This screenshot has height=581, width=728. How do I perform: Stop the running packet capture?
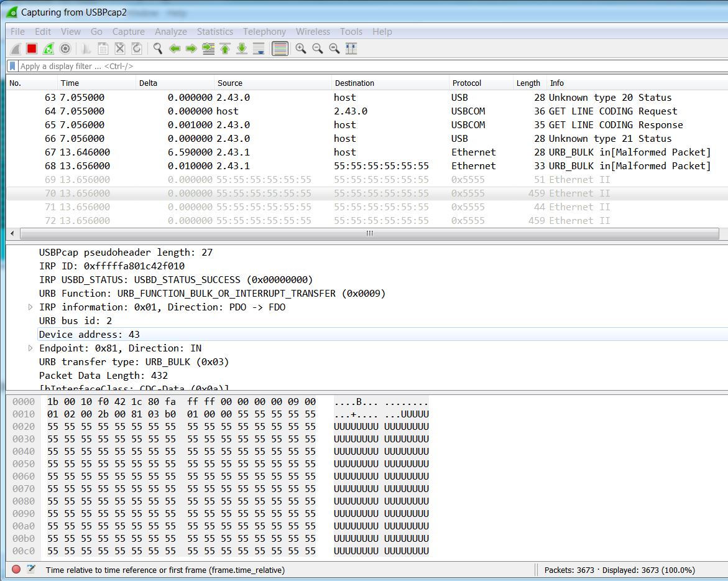tap(32, 49)
